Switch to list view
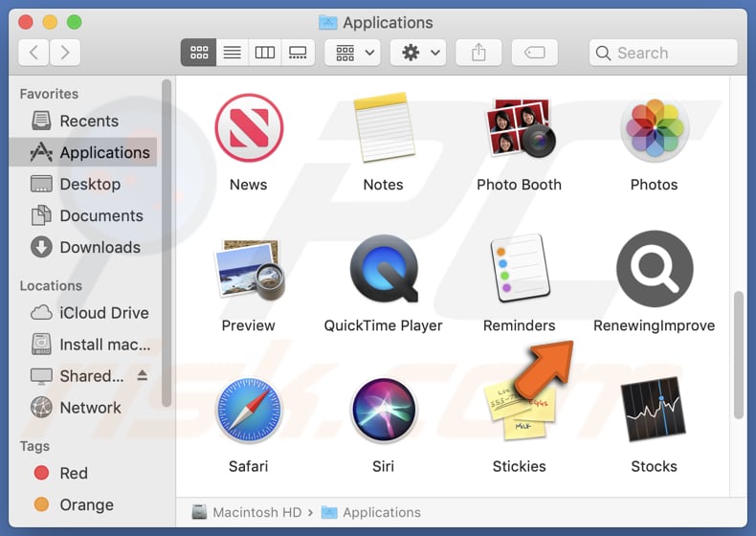Image resolution: width=756 pixels, height=536 pixels. [232, 52]
